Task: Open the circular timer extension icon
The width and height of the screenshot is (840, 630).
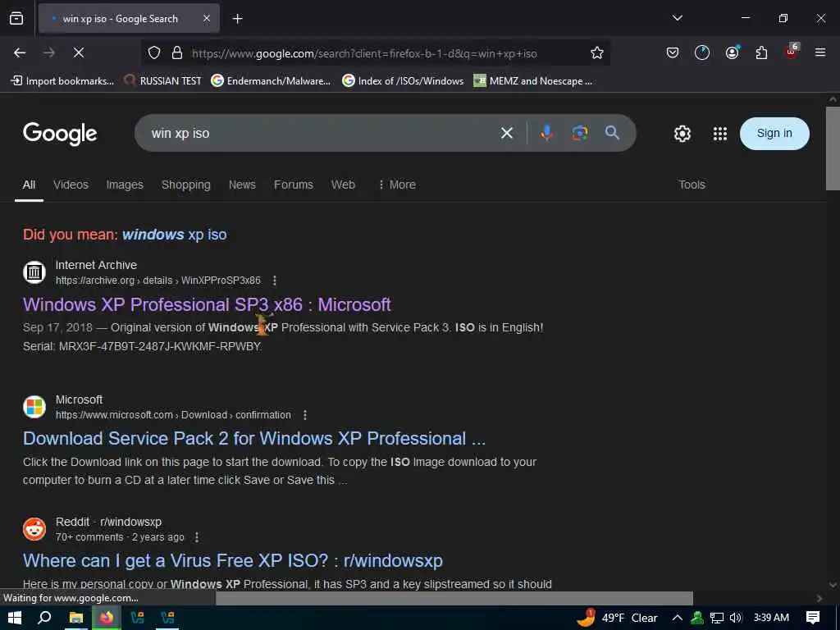Action: [x=702, y=52]
